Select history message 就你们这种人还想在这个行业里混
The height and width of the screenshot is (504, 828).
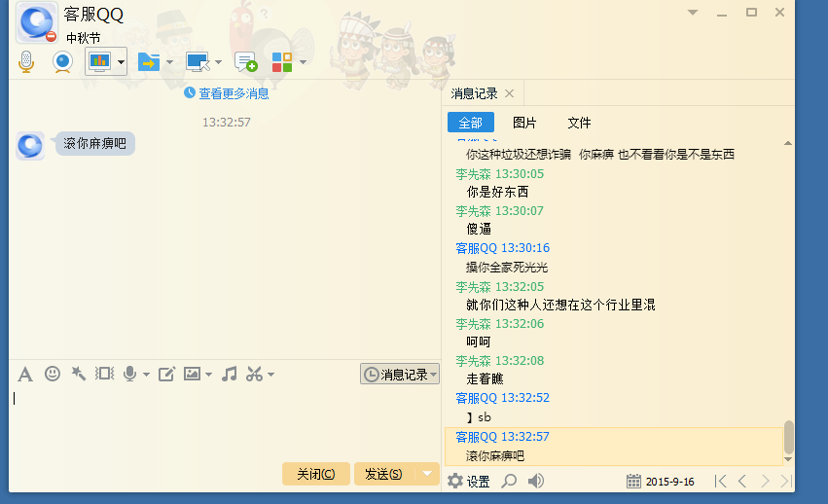[x=560, y=305]
